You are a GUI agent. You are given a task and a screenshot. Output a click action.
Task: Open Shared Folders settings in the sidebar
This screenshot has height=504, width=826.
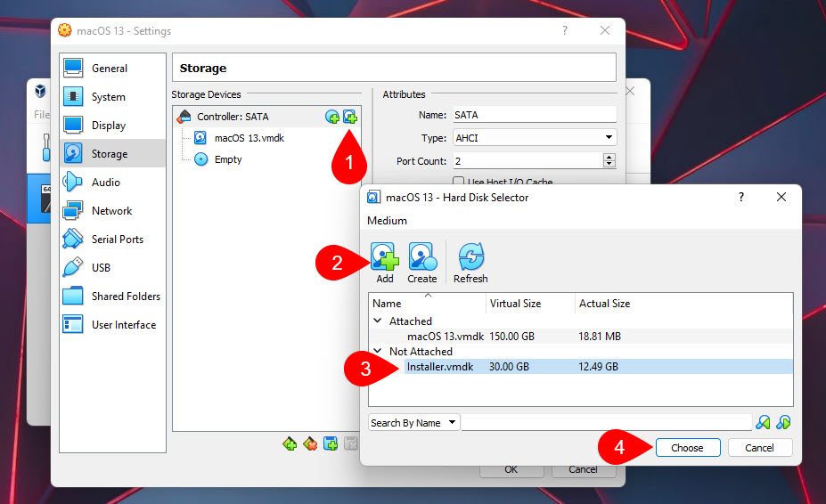(113, 296)
